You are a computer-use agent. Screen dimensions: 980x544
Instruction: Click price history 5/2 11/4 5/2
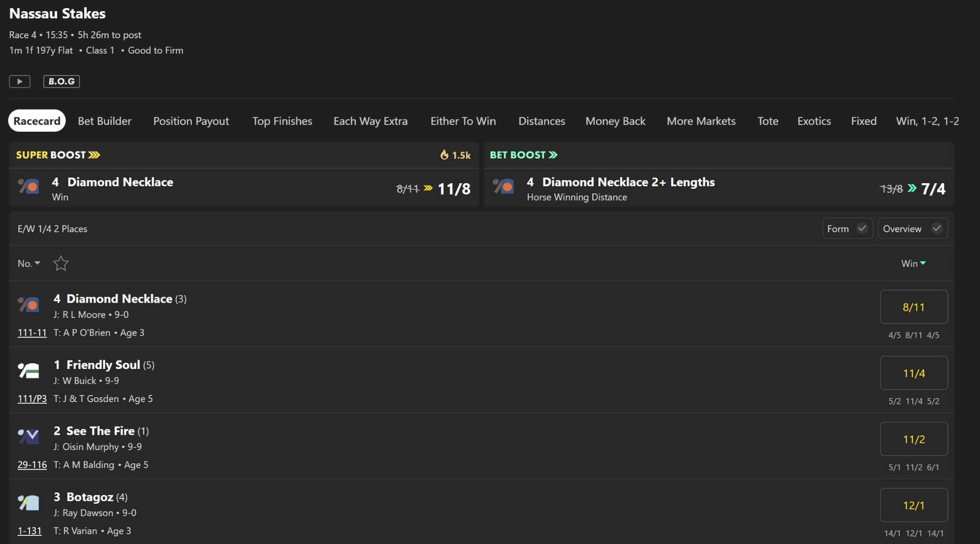coord(914,401)
